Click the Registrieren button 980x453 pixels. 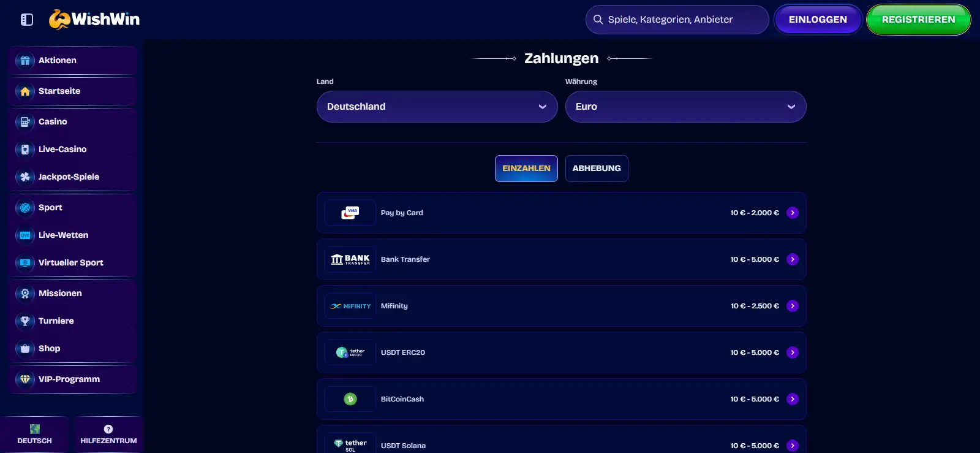click(x=918, y=20)
